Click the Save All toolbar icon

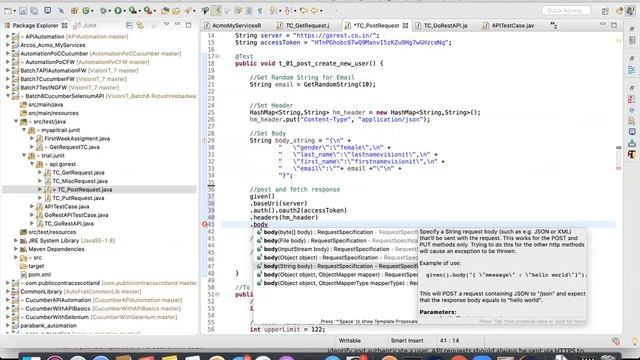click(34, 11)
